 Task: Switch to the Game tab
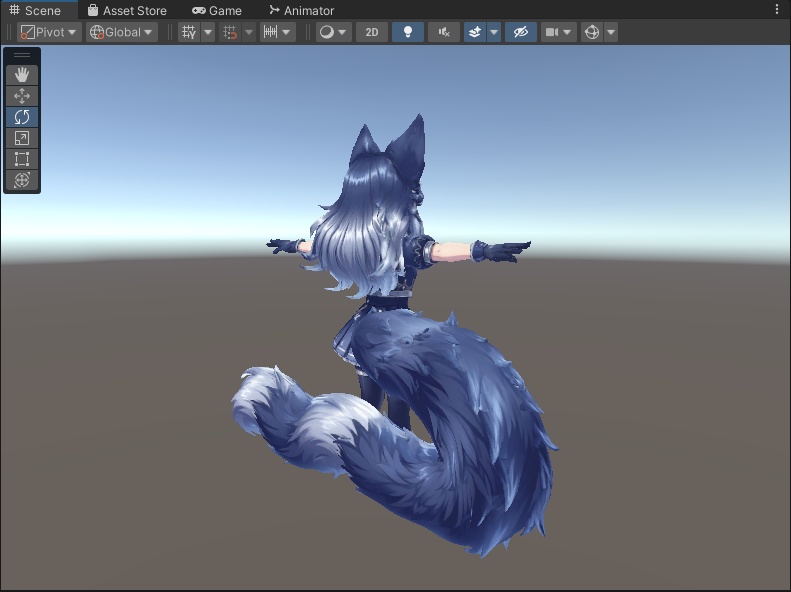pos(217,10)
